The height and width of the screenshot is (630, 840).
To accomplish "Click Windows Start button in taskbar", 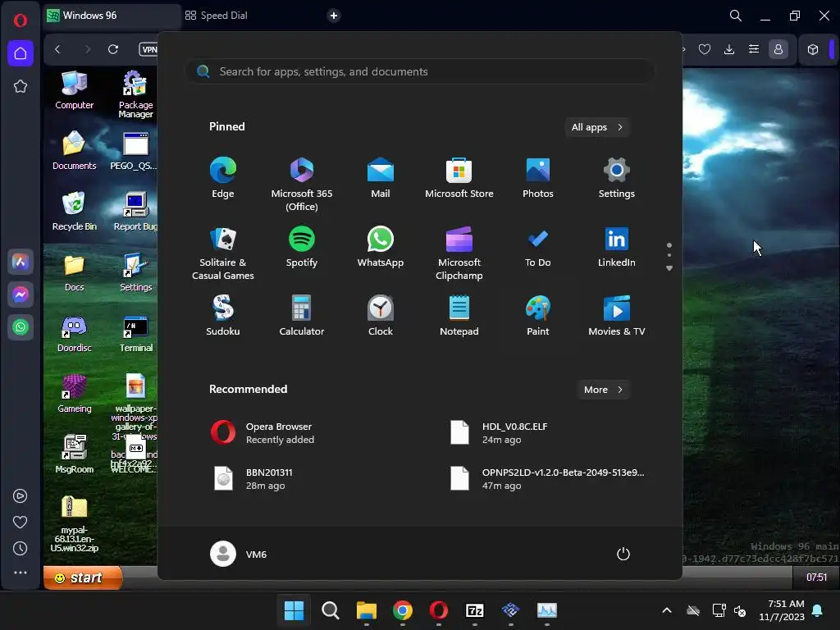I will point(294,610).
